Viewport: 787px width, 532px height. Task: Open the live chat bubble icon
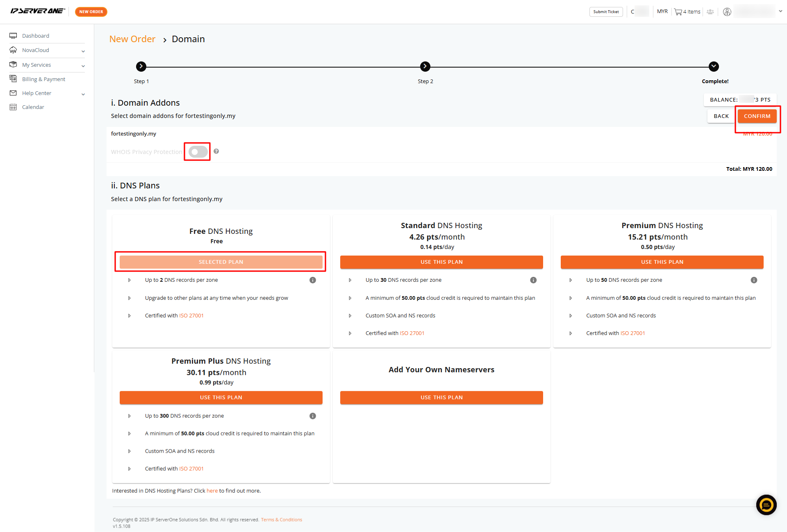tap(766, 505)
